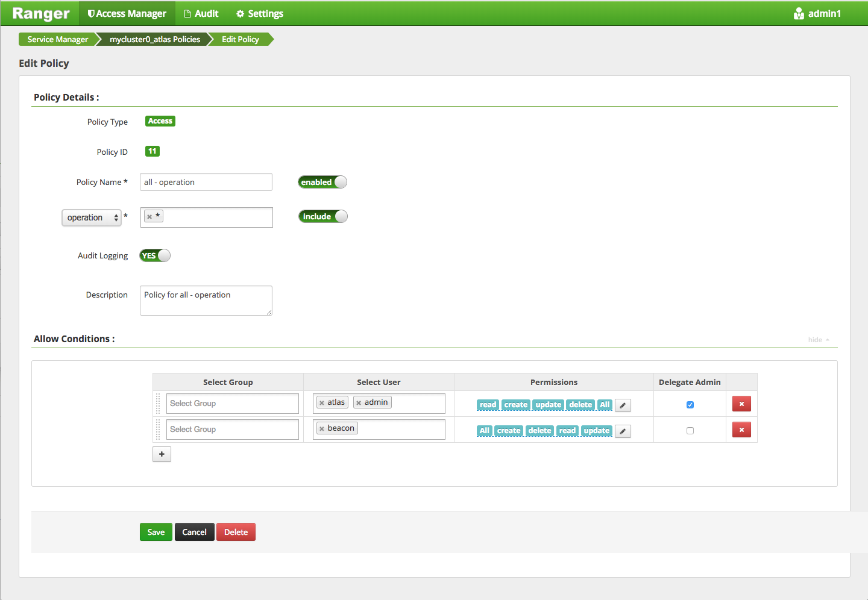Click the create permission in beacon row
Image resolution: width=868 pixels, height=600 pixels.
click(x=509, y=431)
